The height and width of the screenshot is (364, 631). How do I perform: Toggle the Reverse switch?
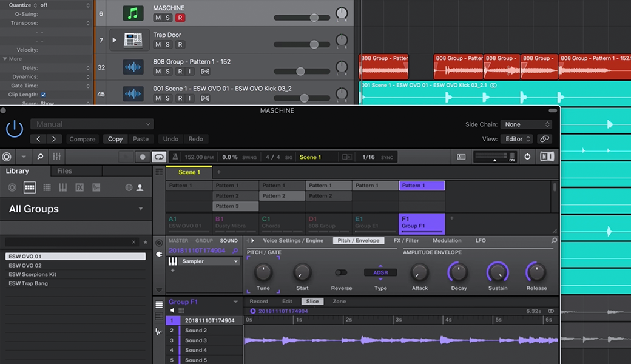[341, 273]
